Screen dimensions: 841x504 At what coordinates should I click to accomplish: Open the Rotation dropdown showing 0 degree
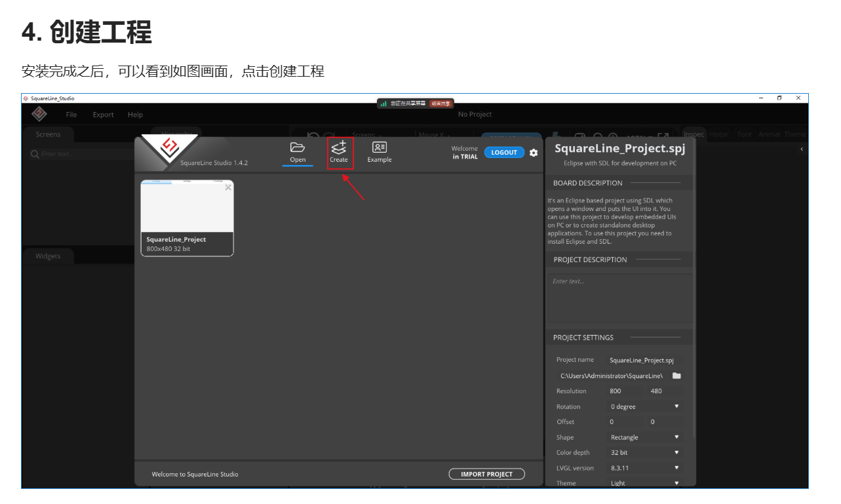645,406
